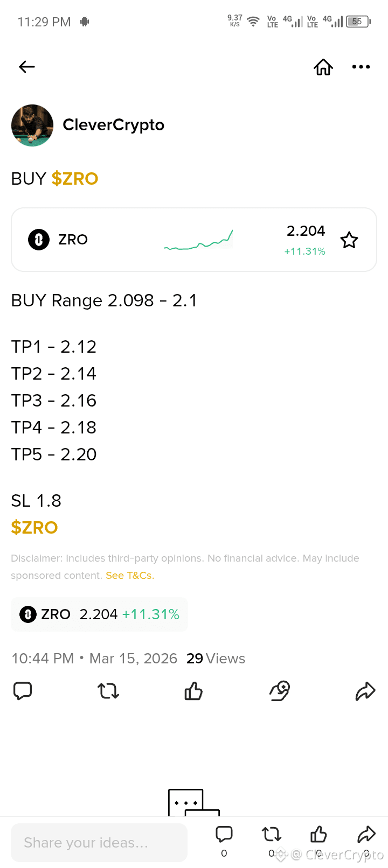Open the See T&Cs link

click(130, 576)
